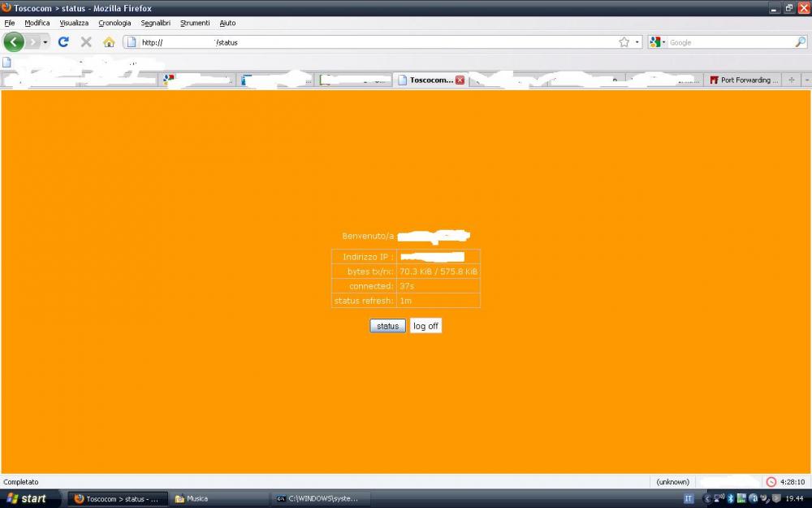Screen dimensions: 812x508
Task: Open the URL bar history dropdown
Action: [637, 42]
